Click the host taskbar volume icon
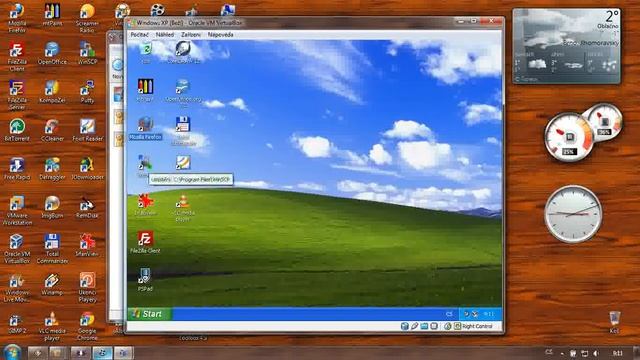Image resolution: width=640 pixels, height=360 pixels. pyautogui.click(x=596, y=353)
